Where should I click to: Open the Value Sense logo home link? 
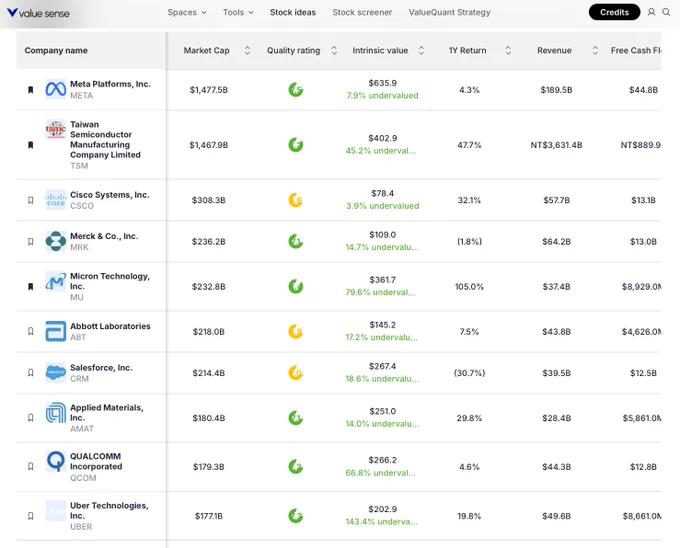click(x=38, y=13)
